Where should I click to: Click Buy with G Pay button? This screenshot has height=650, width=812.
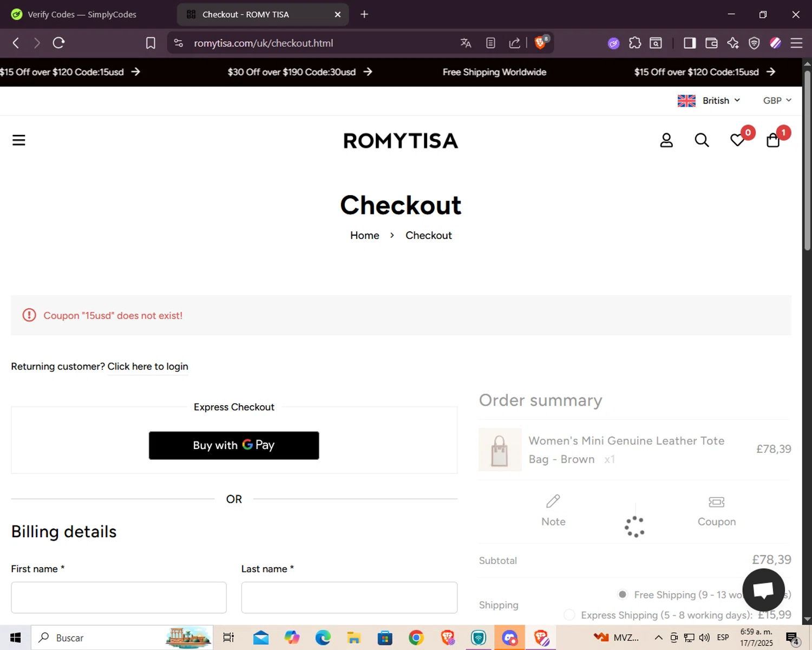[234, 445]
